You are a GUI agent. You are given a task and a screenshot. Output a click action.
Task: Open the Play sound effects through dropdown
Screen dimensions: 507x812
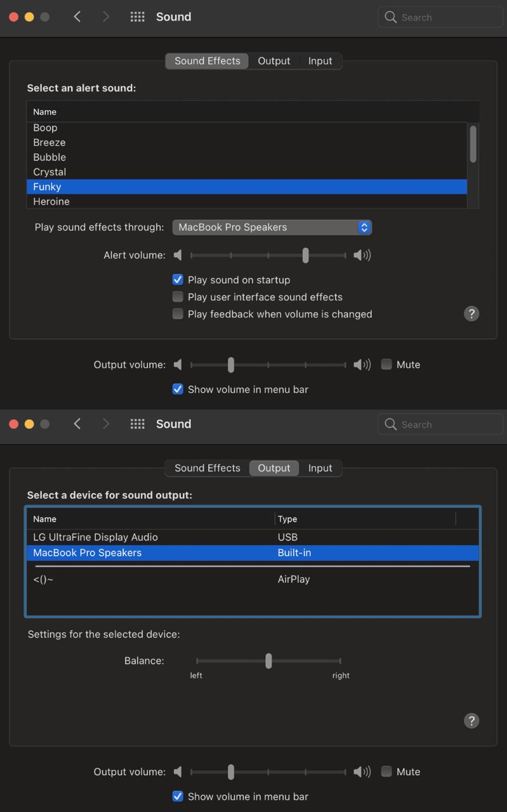tap(272, 227)
